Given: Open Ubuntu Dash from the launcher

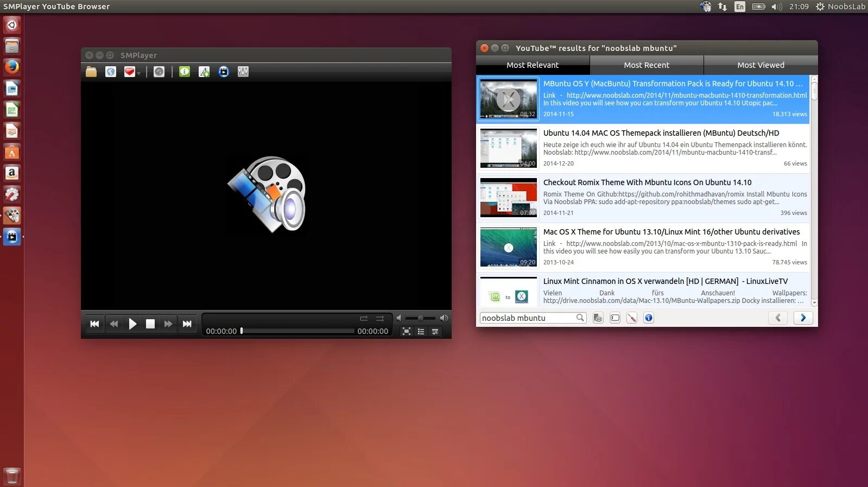Looking at the screenshot, I should 12,25.
